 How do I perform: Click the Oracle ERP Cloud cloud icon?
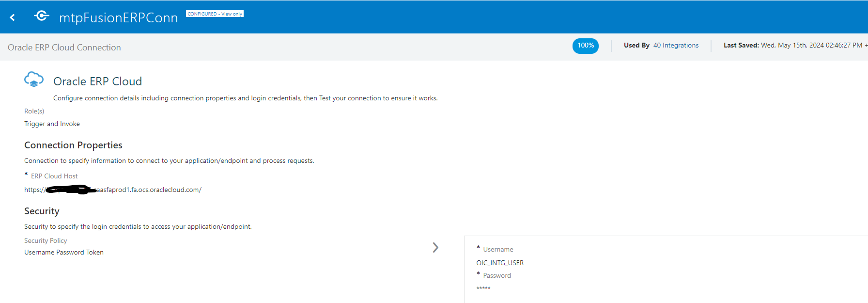point(34,80)
